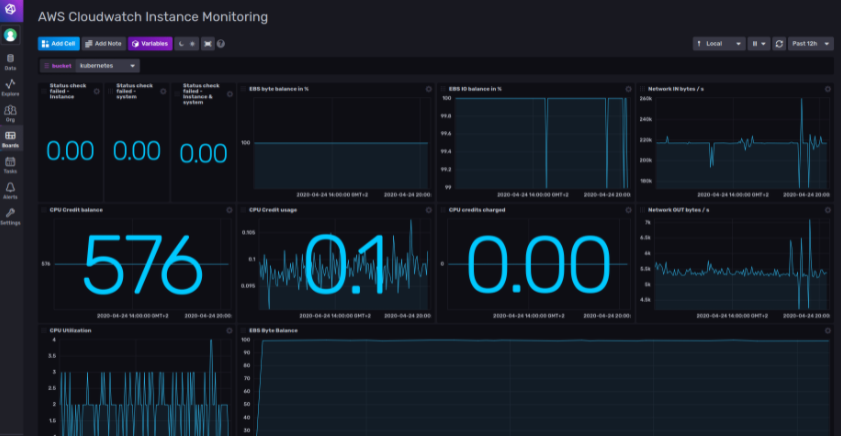This screenshot has width=841, height=436.
Task: Click drag handle of CPU Credit usage cell
Action: 244,210
